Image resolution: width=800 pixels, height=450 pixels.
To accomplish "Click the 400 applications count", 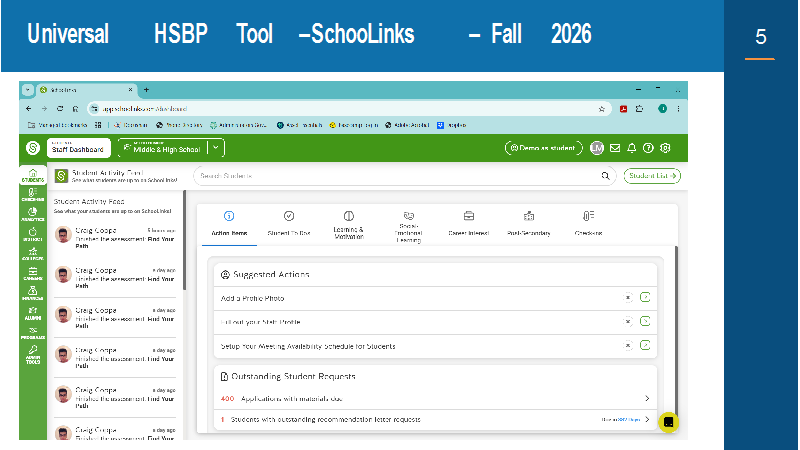I will [x=227, y=398].
